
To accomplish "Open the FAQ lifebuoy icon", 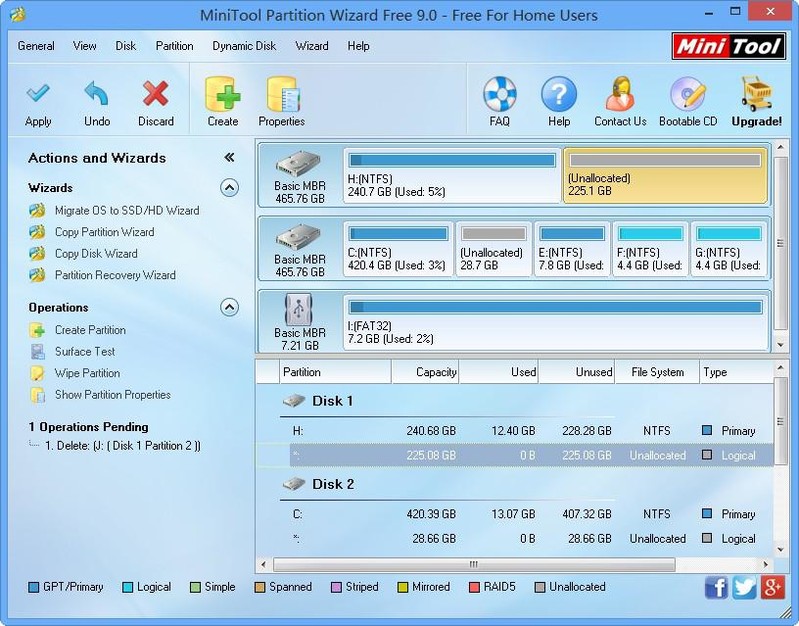I will click(x=499, y=94).
